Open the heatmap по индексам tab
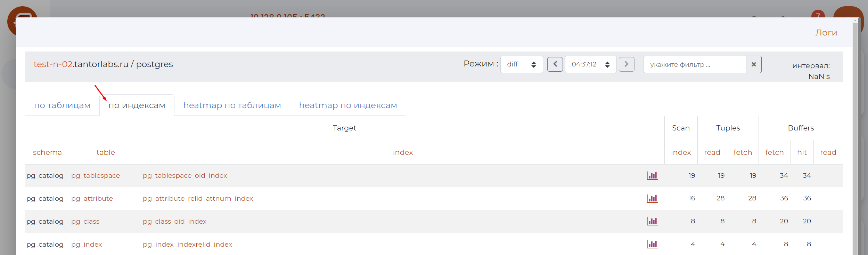 pyautogui.click(x=348, y=105)
